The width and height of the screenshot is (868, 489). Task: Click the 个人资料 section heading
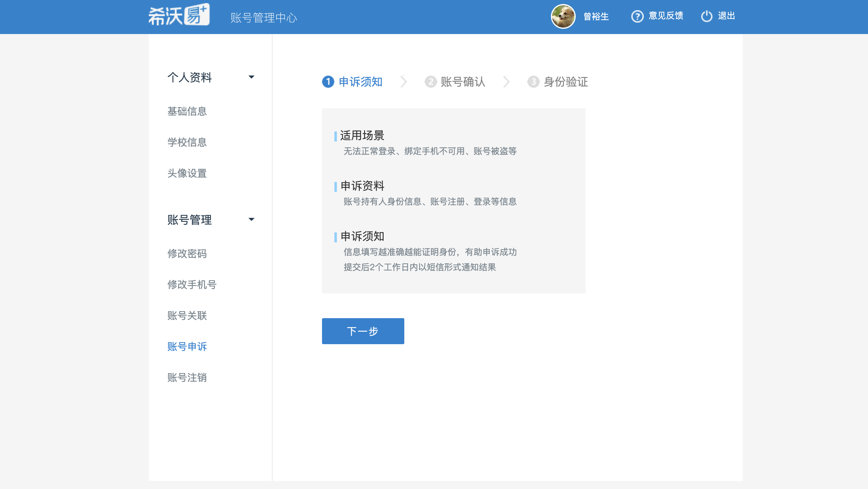click(189, 77)
